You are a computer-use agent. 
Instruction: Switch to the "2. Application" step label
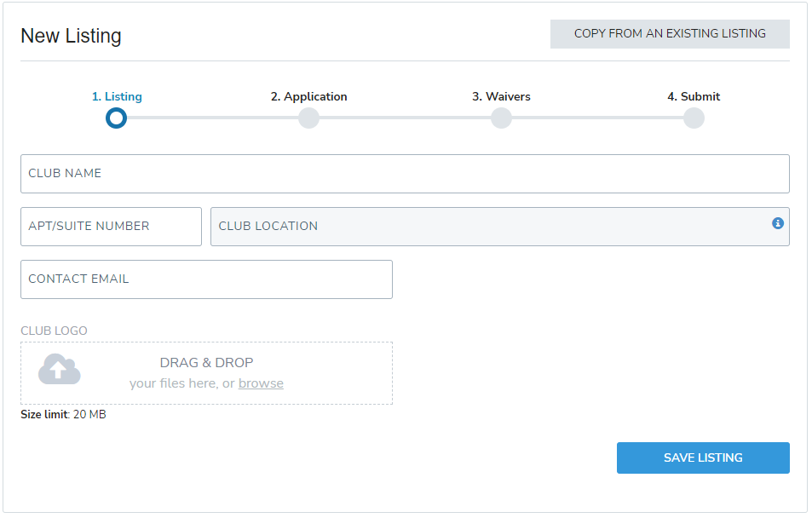point(308,96)
